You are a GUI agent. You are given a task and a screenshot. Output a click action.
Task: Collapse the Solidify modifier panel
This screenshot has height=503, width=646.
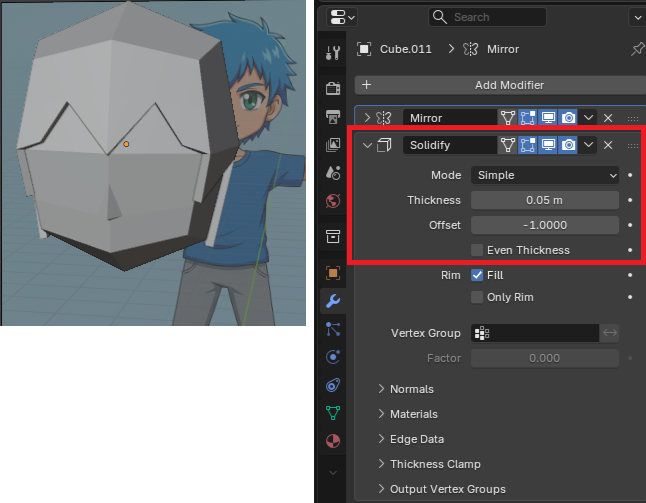(x=366, y=146)
